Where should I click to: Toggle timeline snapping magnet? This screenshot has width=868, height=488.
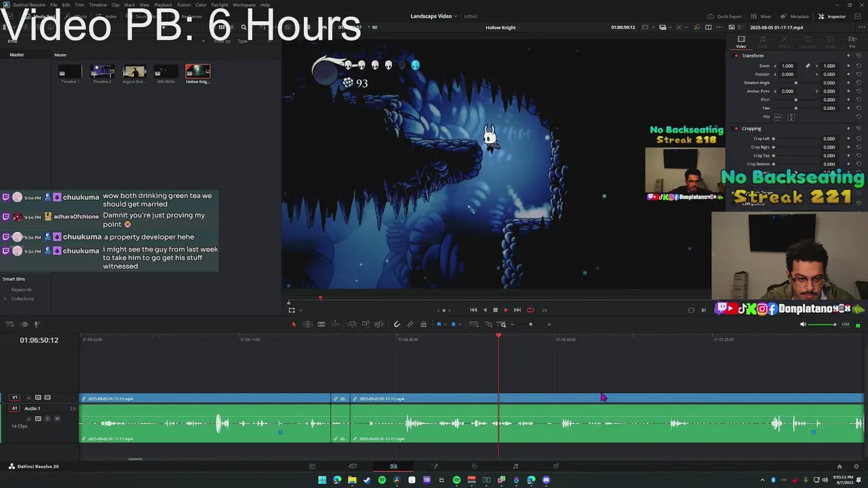[x=397, y=324]
